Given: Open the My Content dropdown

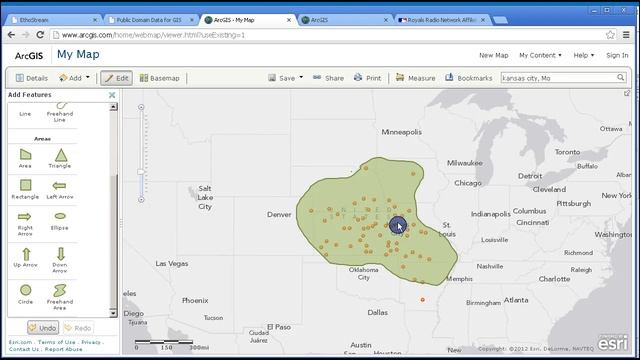Looking at the screenshot, I should point(540,55).
